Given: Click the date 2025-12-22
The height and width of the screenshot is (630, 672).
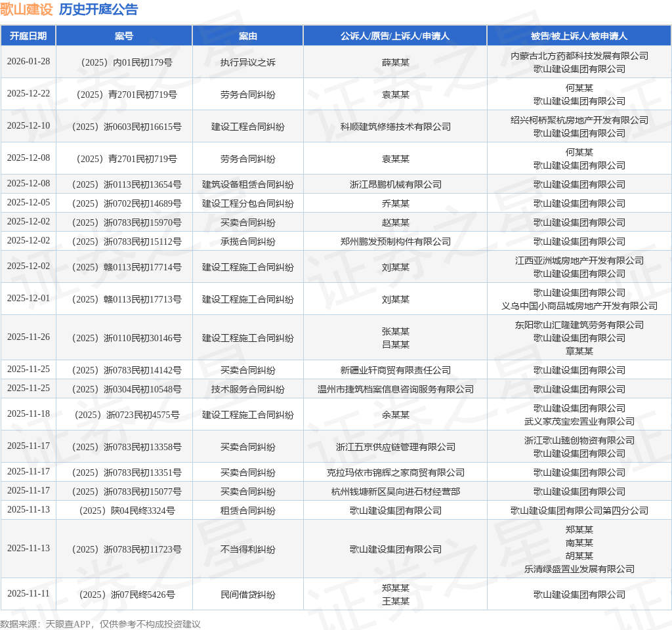Looking at the screenshot, I should click(28, 93).
